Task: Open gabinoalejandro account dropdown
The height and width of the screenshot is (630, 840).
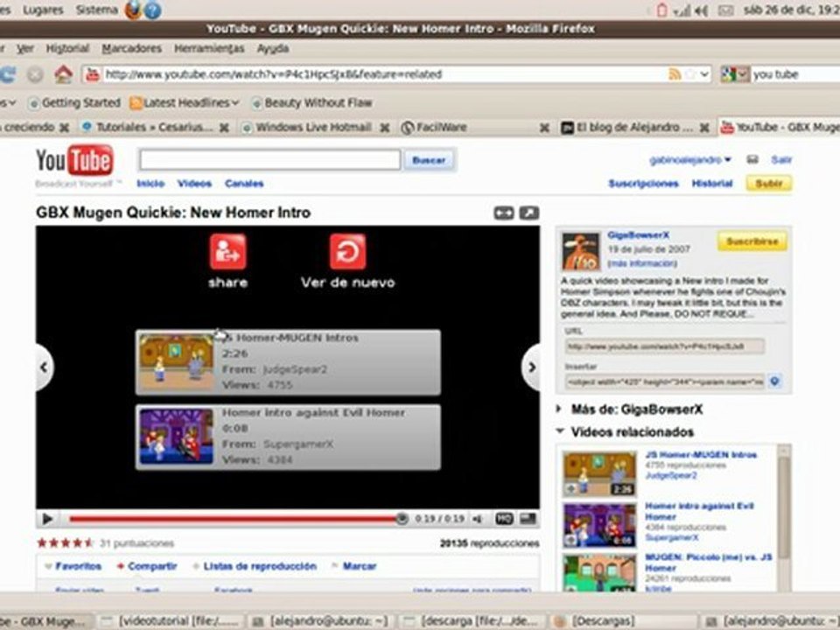Action: point(690,159)
